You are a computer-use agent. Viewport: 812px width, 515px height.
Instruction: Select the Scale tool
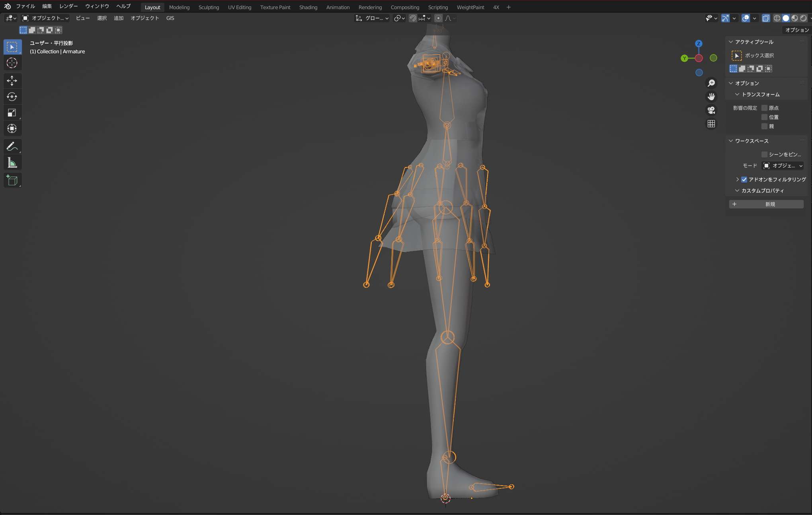tap(12, 113)
